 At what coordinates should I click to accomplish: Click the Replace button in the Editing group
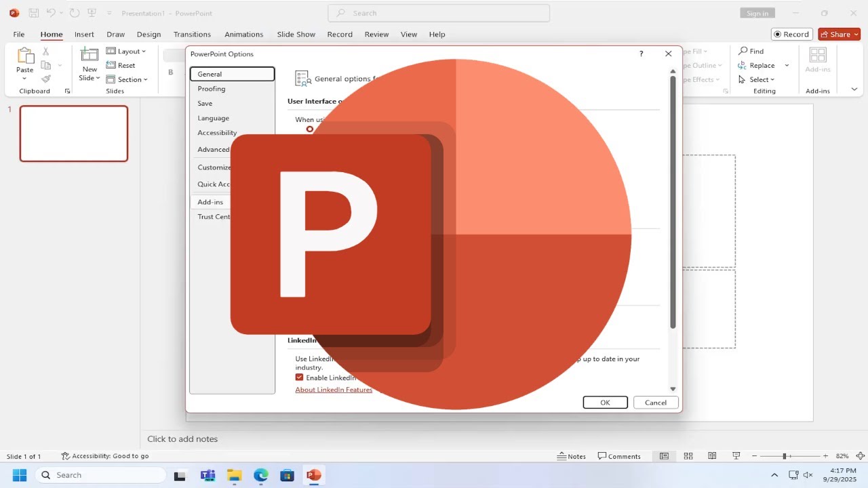pos(757,65)
